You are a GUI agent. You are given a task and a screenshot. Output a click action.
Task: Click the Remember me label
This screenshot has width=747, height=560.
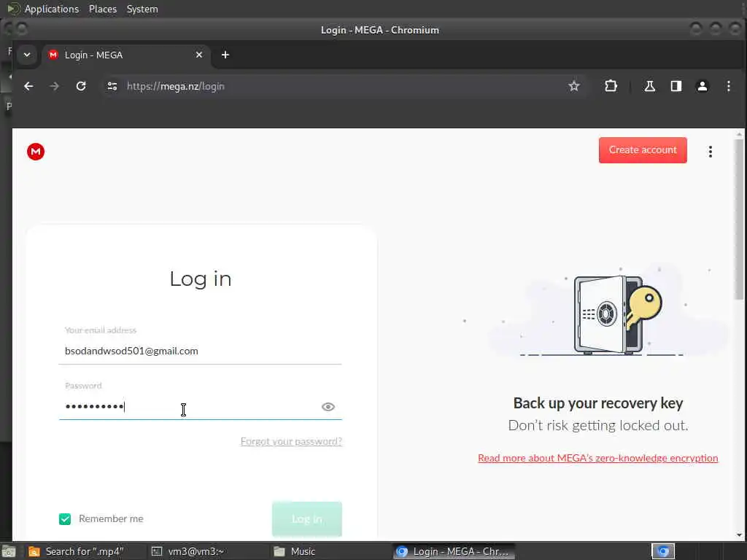pyautogui.click(x=111, y=518)
